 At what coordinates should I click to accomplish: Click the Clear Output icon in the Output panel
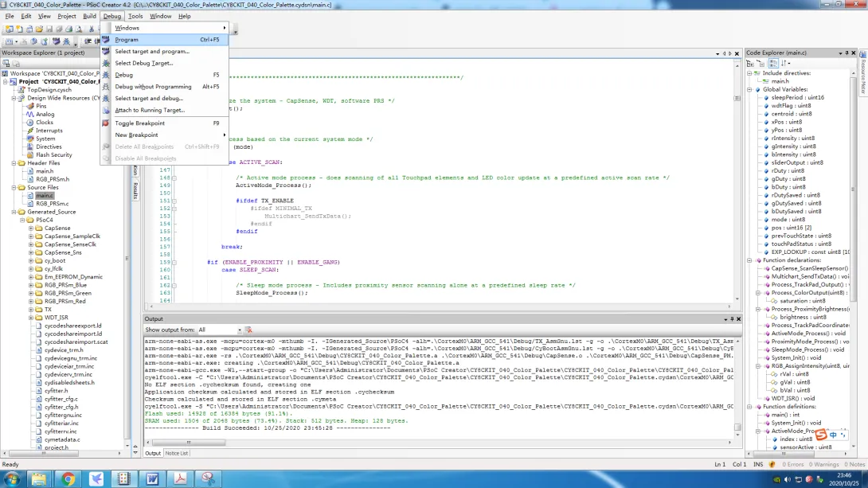pos(248,330)
